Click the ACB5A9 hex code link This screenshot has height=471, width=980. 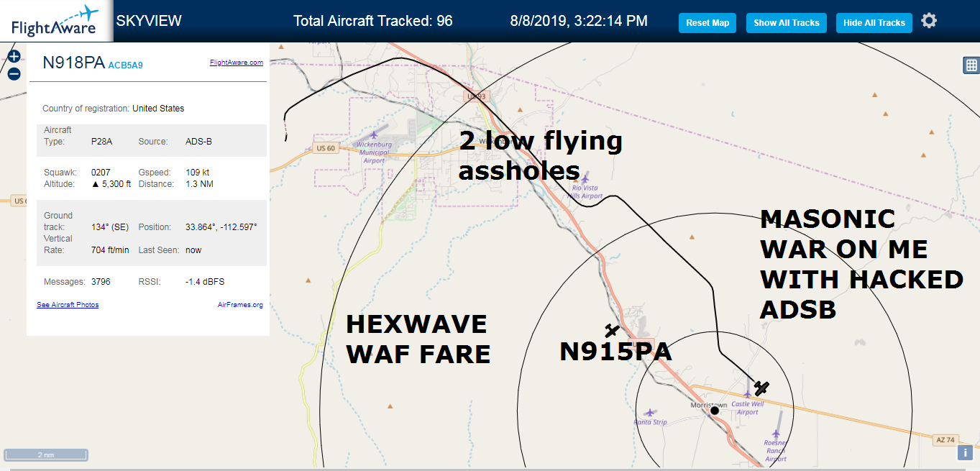point(126,65)
